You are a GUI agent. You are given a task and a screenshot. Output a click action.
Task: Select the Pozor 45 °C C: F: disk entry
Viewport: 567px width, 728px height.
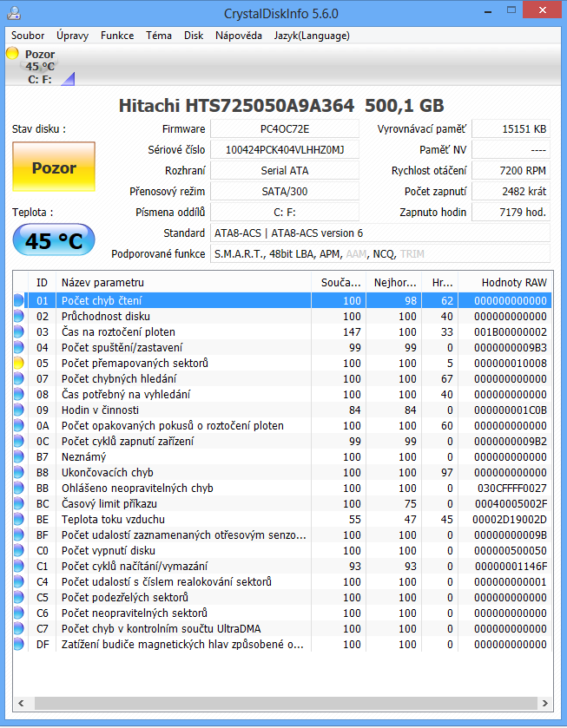point(40,67)
